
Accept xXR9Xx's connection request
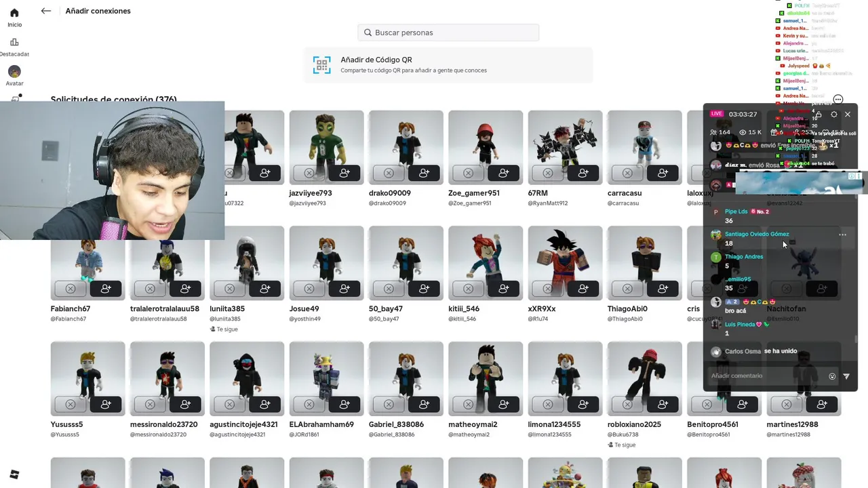coord(583,289)
